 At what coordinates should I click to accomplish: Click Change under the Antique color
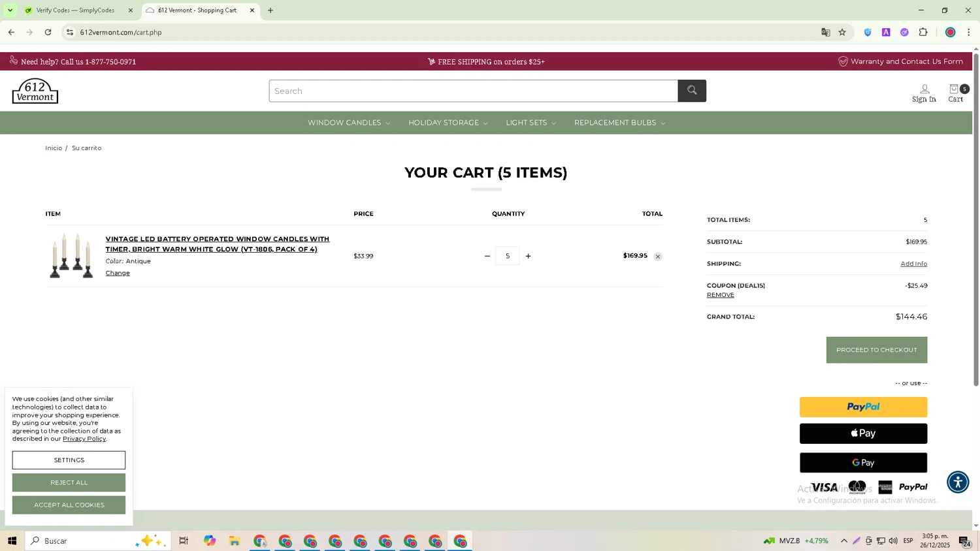tap(118, 273)
